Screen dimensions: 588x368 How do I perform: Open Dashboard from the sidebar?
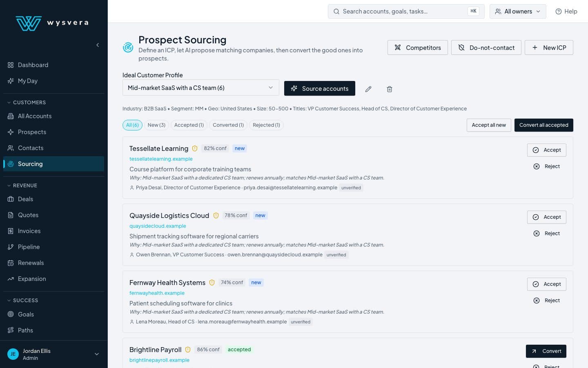click(53, 65)
